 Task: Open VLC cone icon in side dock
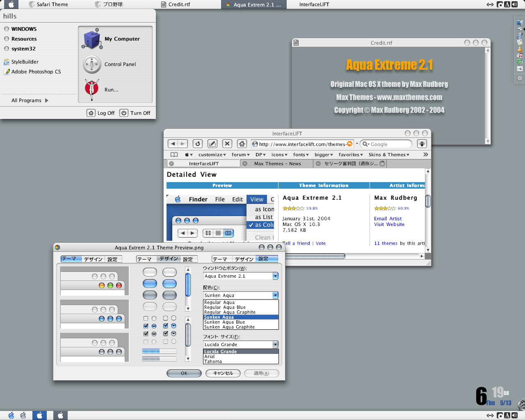pos(520,49)
